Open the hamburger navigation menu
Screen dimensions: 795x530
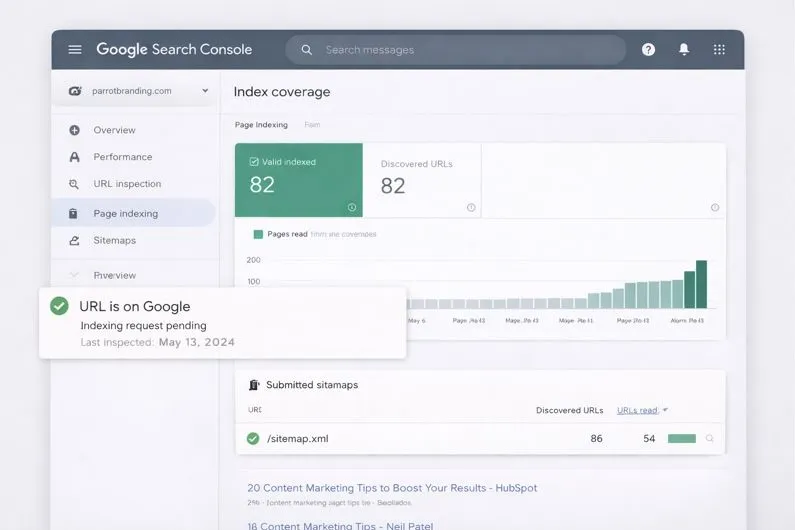tap(75, 50)
